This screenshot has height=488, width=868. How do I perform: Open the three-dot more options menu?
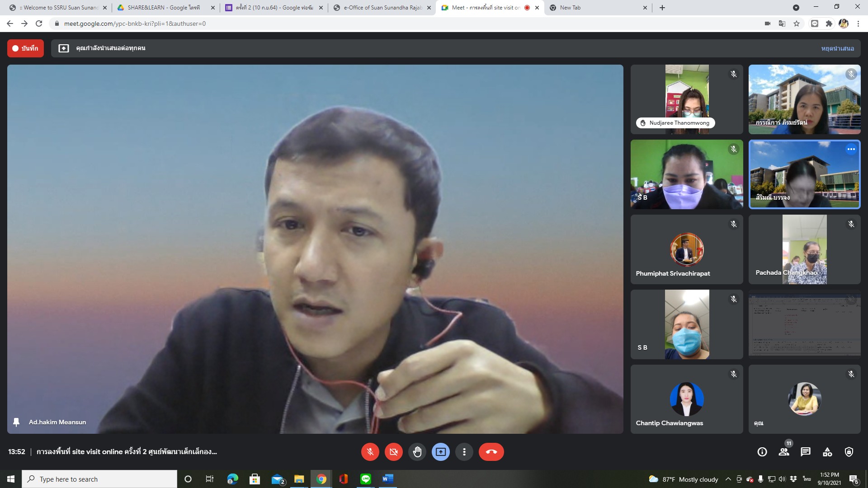[464, 452]
